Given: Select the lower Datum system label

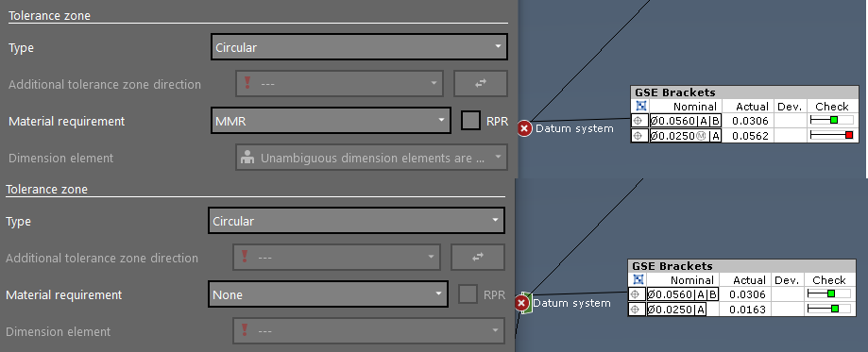Looking at the screenshot, I should pos(571,303).
